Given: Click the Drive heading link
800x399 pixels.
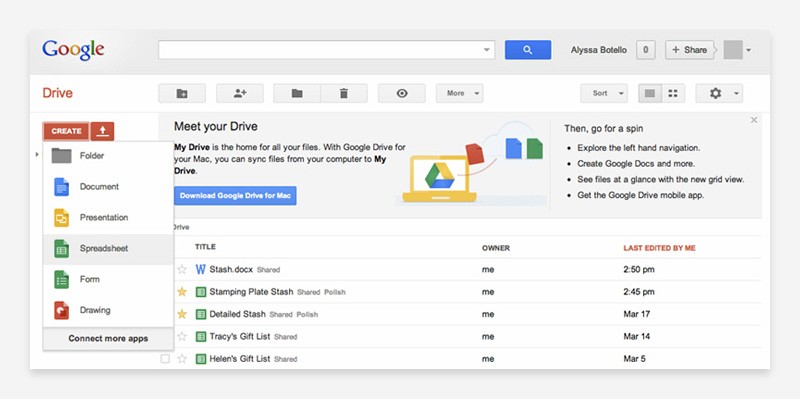Looking at the screenshot, I should click(58, 93).
